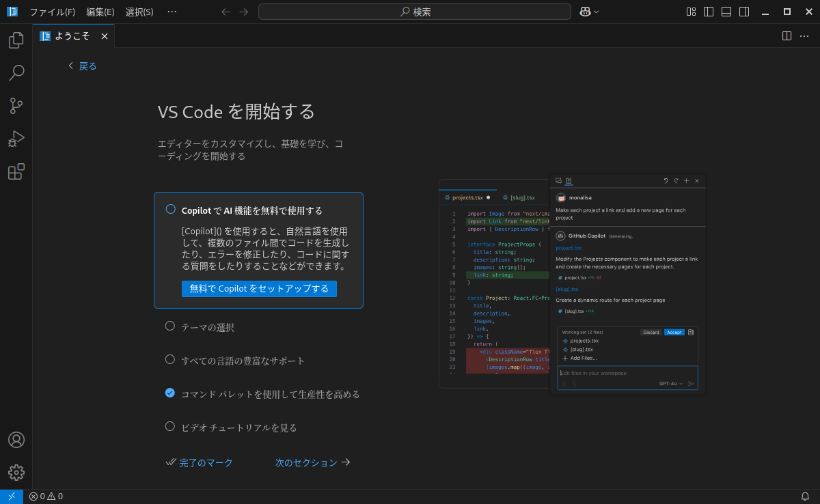Click the remote connection icon in the status bar
This screenshot has width=820, height=504.
(x=10, y=496)
